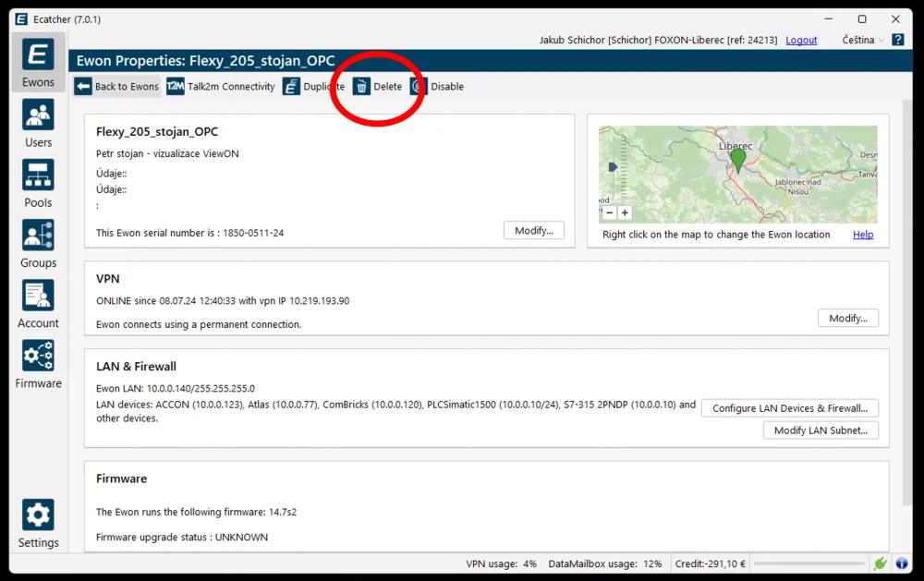
Task: Click Modify button in the VPN section
Action: pyautogui.click(x=847, y=318)
